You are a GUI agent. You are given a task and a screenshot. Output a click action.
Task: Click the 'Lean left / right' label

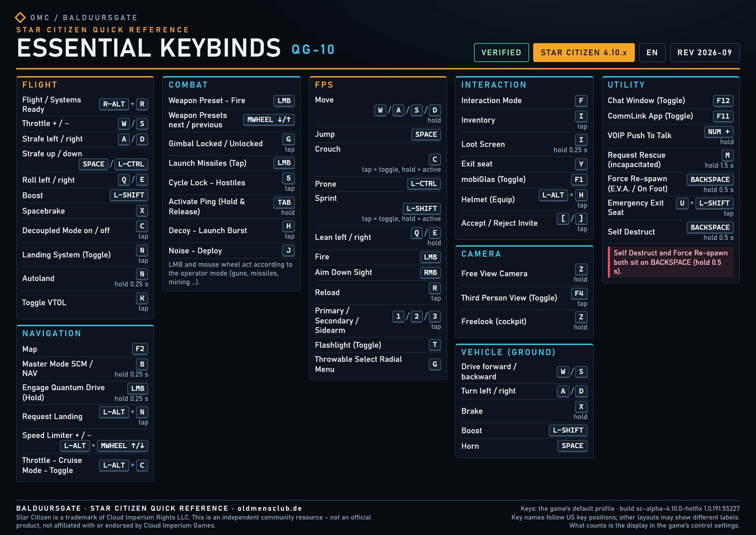tap(343, 237)
